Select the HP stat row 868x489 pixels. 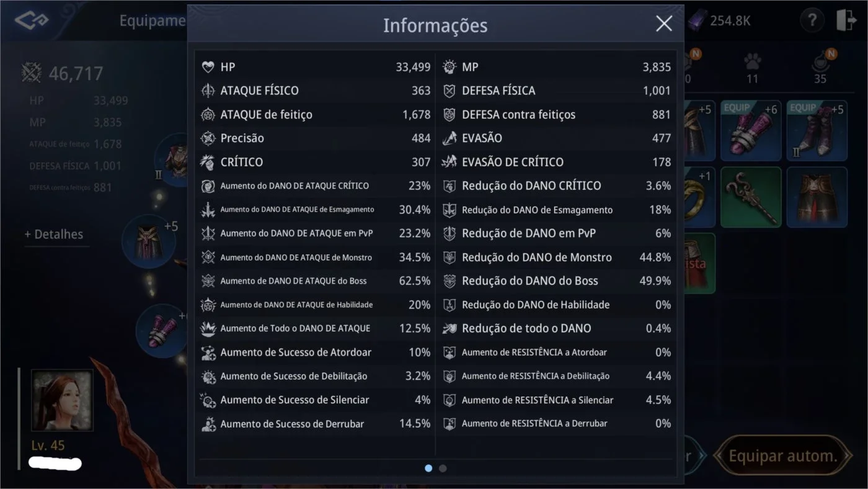[x=315, y=67]
